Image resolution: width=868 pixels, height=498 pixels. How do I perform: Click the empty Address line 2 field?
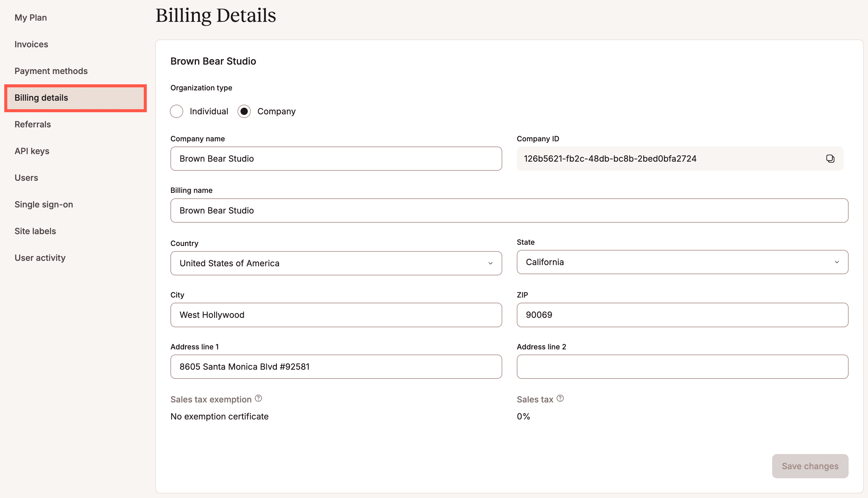pos(681,366)
